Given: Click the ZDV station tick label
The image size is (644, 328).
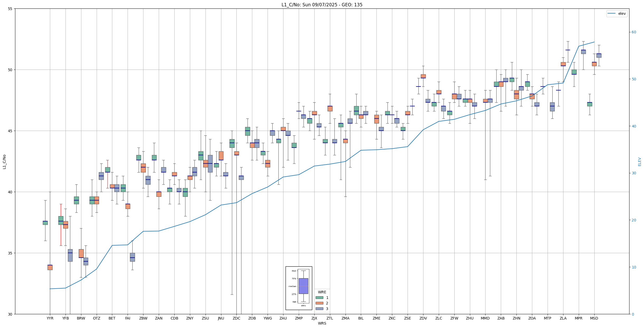Looking at the screenshot, I should (x=423, y=318).
